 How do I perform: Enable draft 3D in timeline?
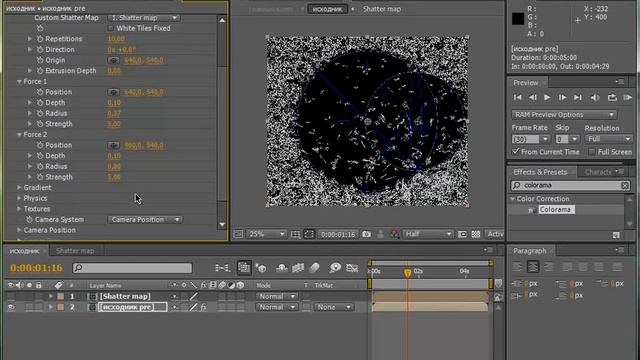pos(261,268)
